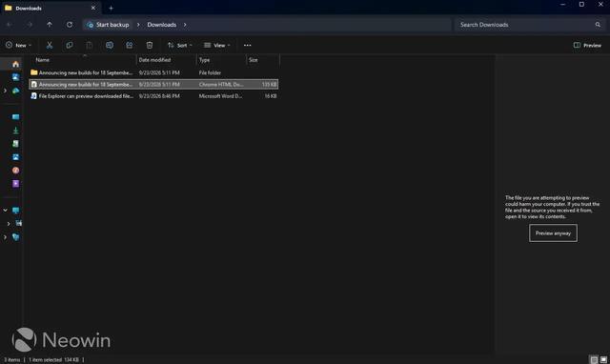610x364 pixels.
Task: Open the See more ellipsis menu
Action: (x=248, y=45)
